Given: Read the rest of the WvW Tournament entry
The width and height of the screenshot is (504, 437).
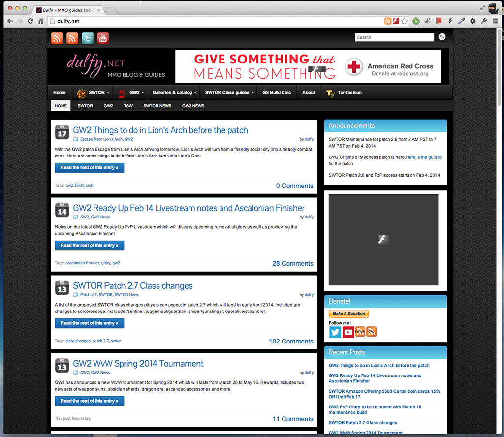Looking at the screenshot, I should [90, 401].
